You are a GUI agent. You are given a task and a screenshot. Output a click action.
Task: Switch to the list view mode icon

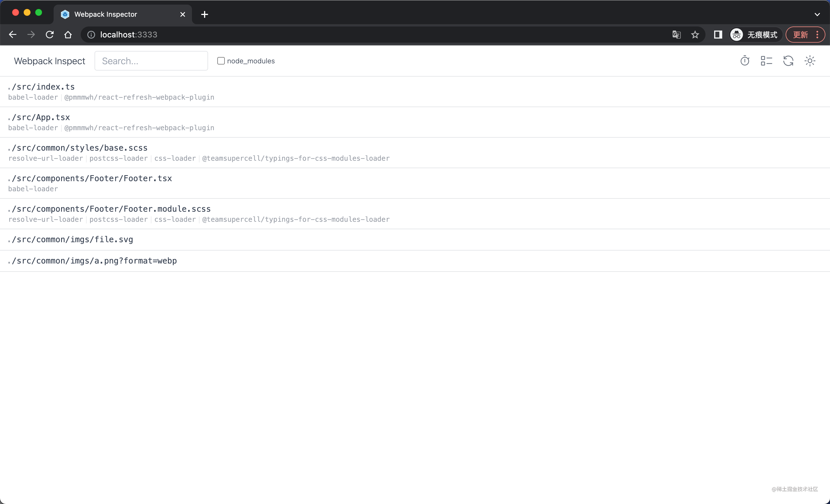766,61
